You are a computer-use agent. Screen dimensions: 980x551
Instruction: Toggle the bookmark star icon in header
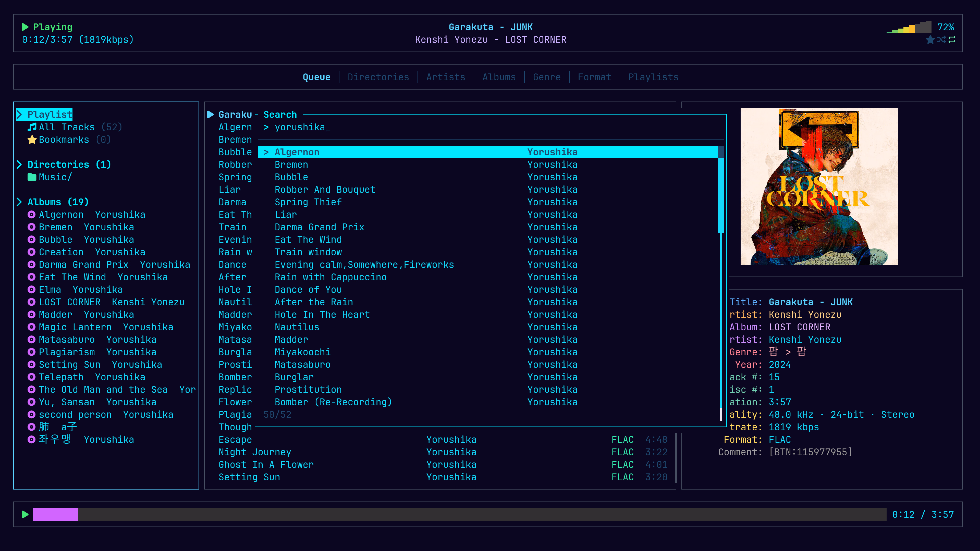coord(930,40)
